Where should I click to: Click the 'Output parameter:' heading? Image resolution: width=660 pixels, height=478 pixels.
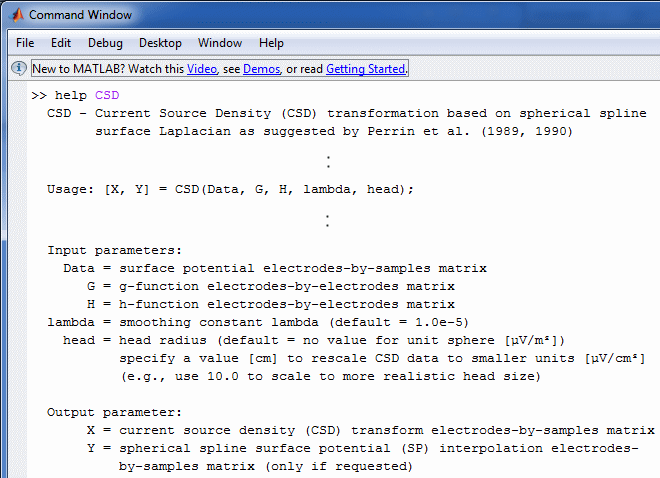point(114,412)
